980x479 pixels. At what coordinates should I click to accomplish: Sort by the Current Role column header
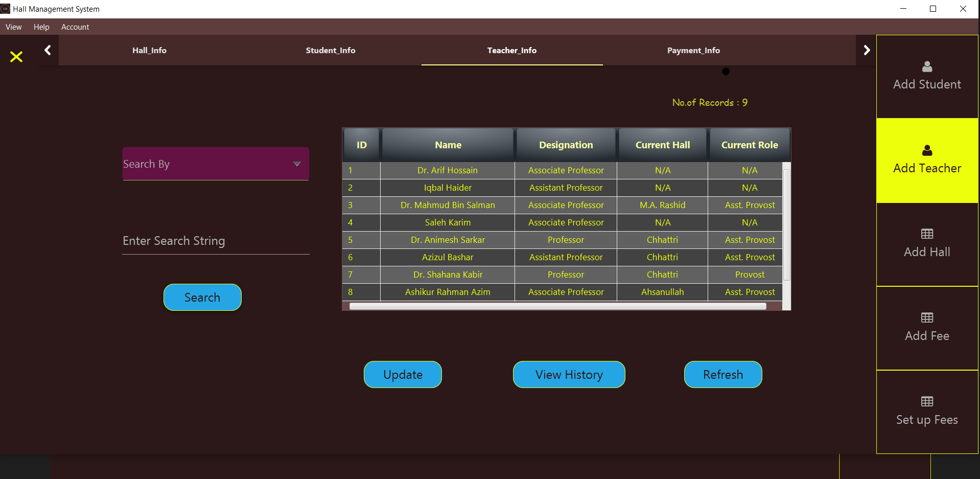[x=750, y=145]
